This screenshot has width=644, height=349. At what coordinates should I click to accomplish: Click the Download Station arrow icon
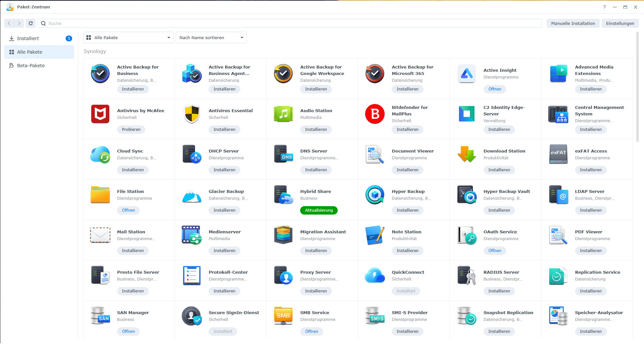(x=466, y=154)
